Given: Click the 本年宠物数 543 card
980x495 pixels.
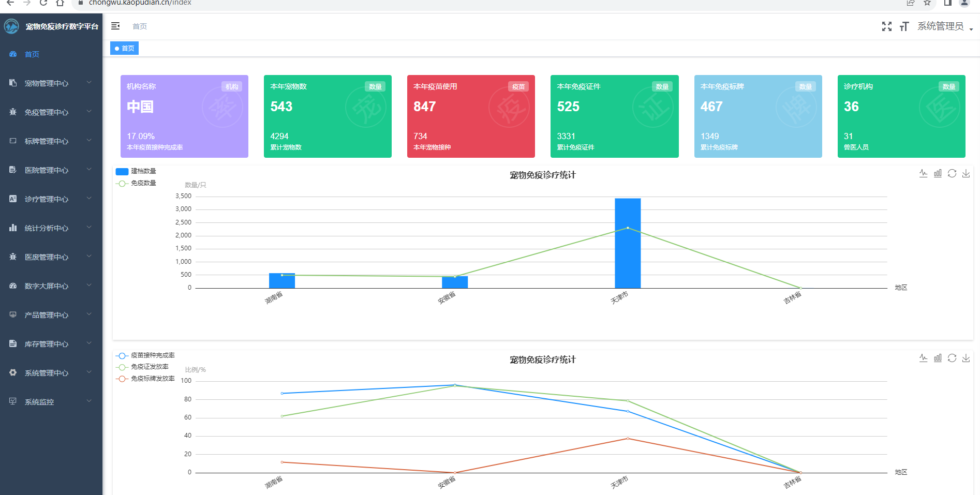Looking at the screenshot, I should point(328,116).
